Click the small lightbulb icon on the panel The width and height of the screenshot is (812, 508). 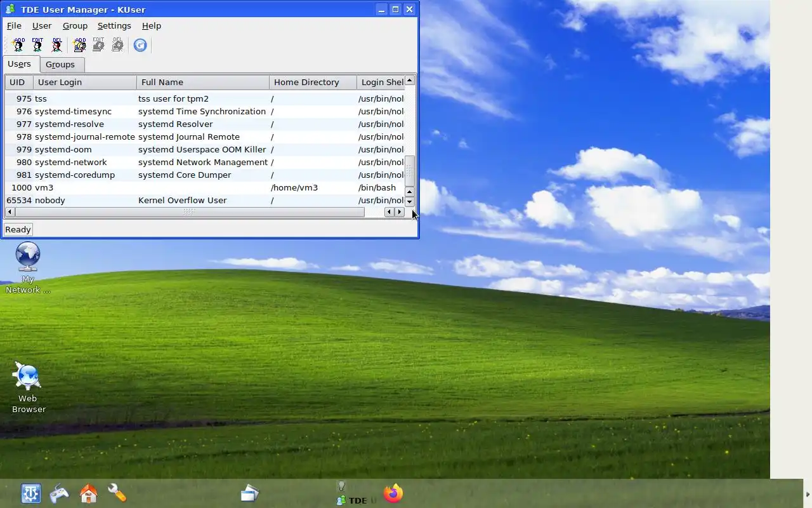click(341, 486)
